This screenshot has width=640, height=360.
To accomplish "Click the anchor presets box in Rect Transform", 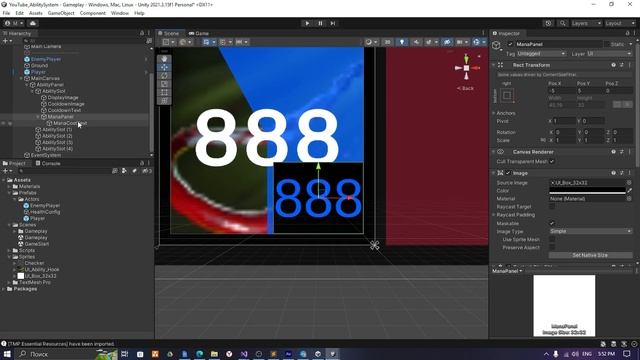I will tap(507, 96).
